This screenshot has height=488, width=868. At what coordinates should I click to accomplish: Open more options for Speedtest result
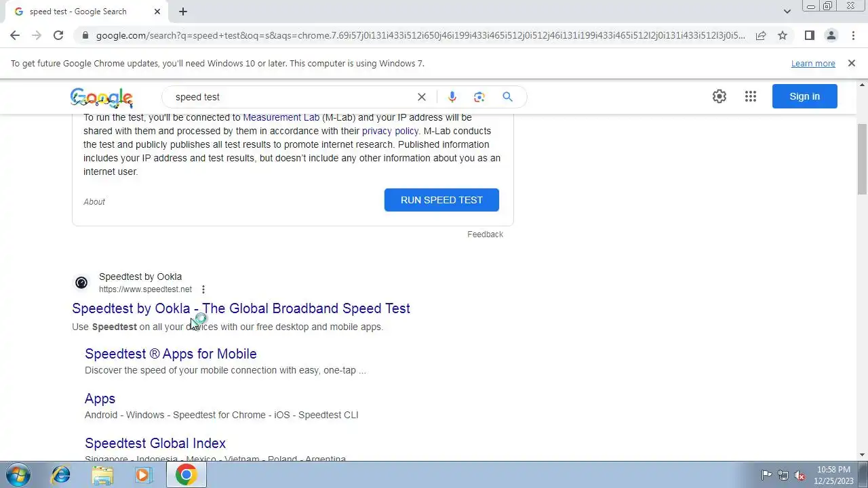203,289
